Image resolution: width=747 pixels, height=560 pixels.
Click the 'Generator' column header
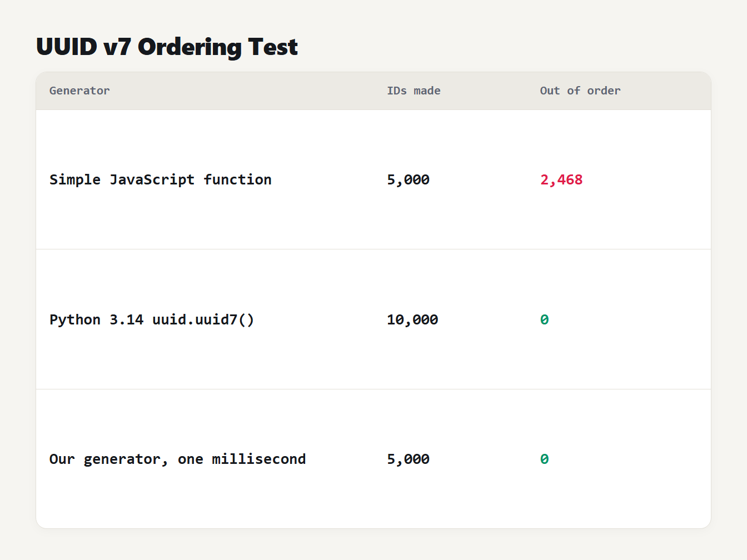(x=79, y=91)
